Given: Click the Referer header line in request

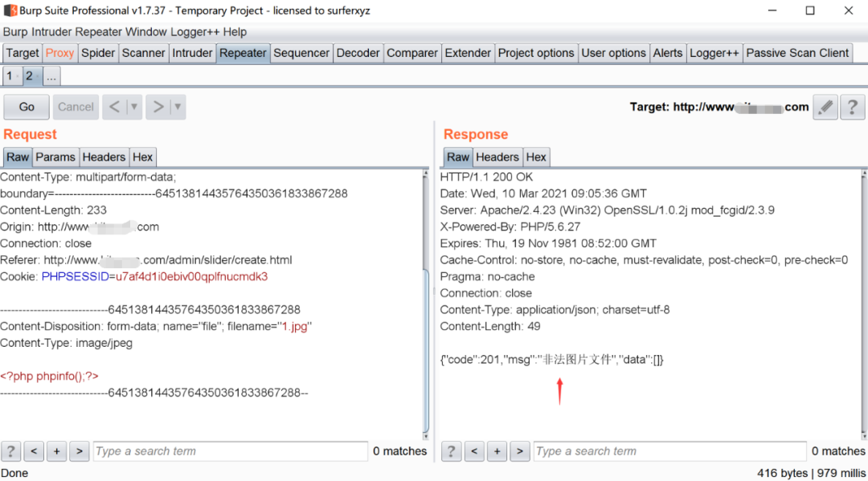Looking at the screenshot, I should [x=146, y=260].
